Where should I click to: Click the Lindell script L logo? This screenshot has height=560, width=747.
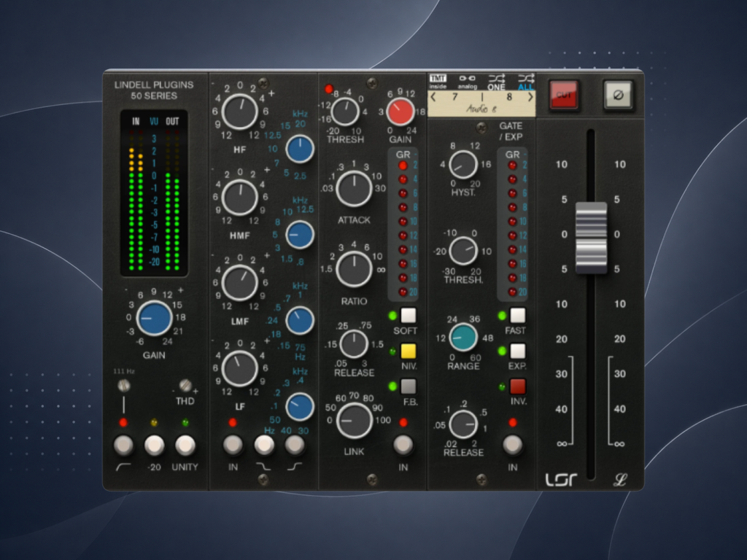(620, 480)
